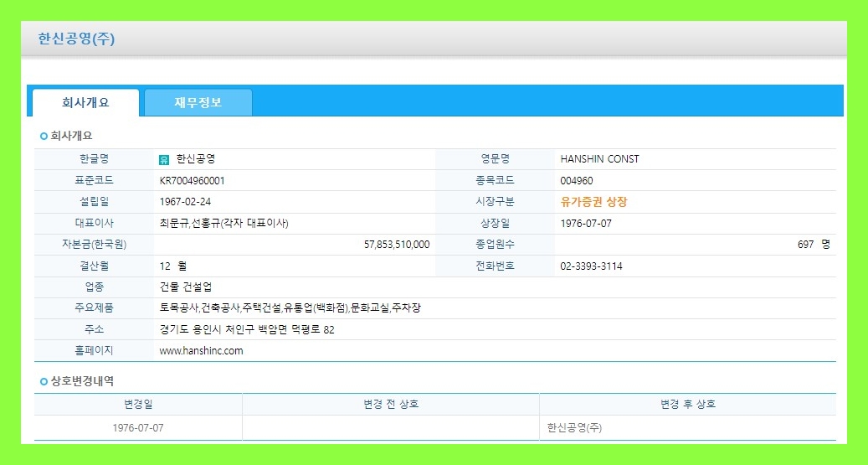Click the 표준코드 field label
Viewport: 868px width, 465px height.
(94, 181)
